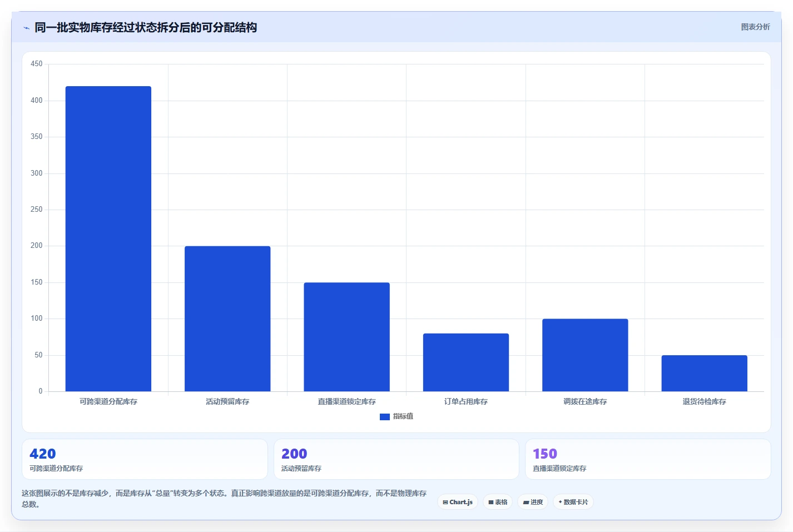Select the 表格 tag chip
The width and height of the screenshot is (793, 532).
pos(498,502)
